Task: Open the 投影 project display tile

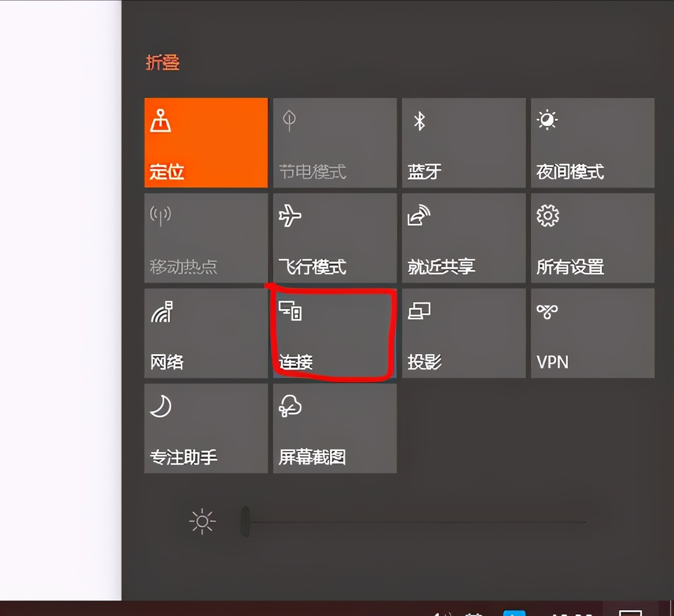Action: click(463, 333)
